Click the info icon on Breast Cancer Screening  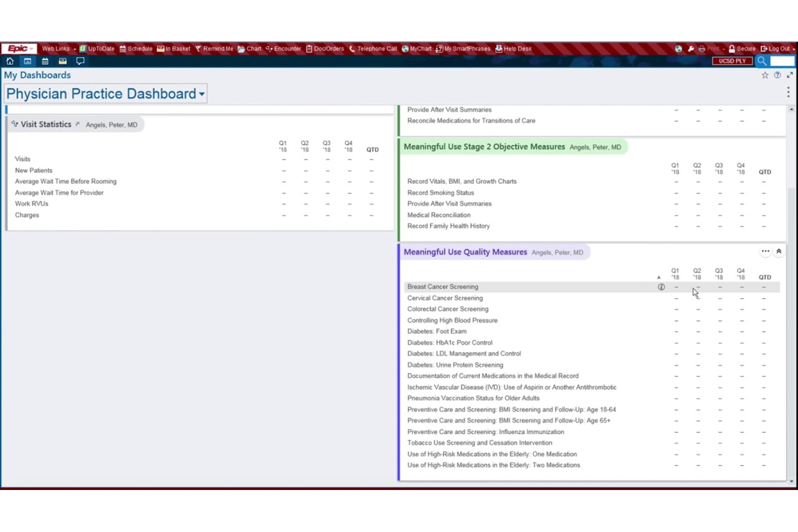pos(661,287)
